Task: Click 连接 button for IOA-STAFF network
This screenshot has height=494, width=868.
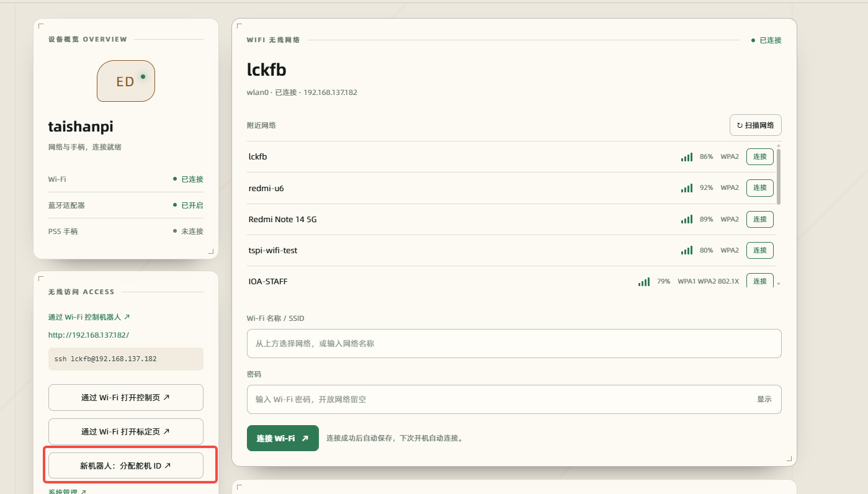Action: pyautogui.click(x=760, y=281)
